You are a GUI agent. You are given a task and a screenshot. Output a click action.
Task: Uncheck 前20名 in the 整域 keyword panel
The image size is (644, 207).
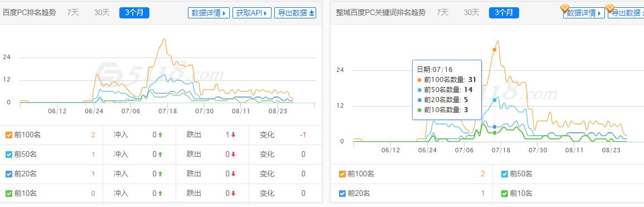pos(342,194)
